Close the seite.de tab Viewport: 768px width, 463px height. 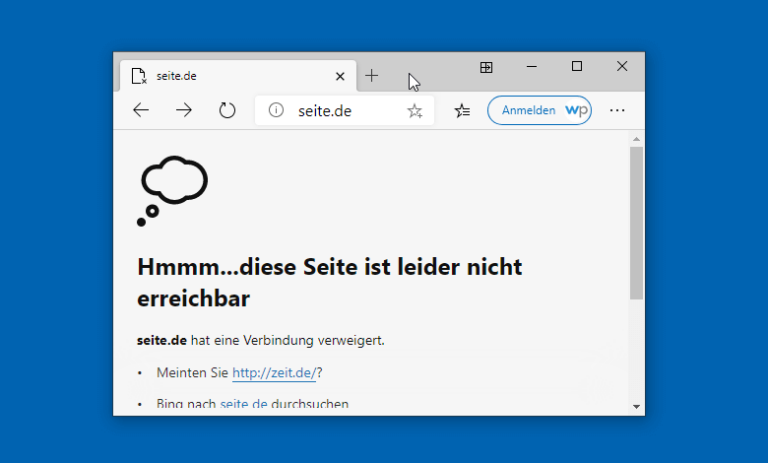point(340,76)
